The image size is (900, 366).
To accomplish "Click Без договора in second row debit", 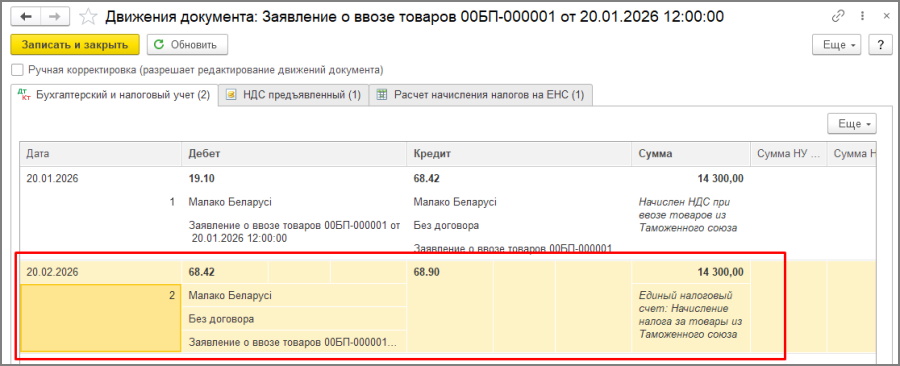I will [221, 319].
